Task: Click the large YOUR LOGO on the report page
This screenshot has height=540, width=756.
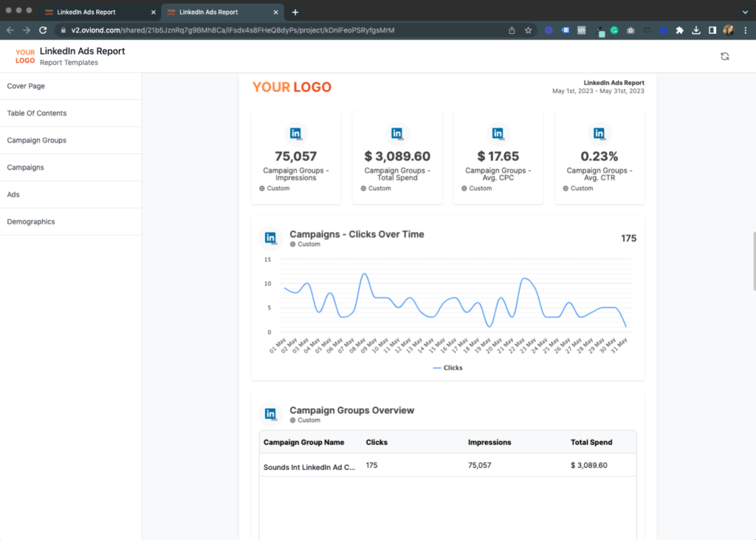Action: 292,87
